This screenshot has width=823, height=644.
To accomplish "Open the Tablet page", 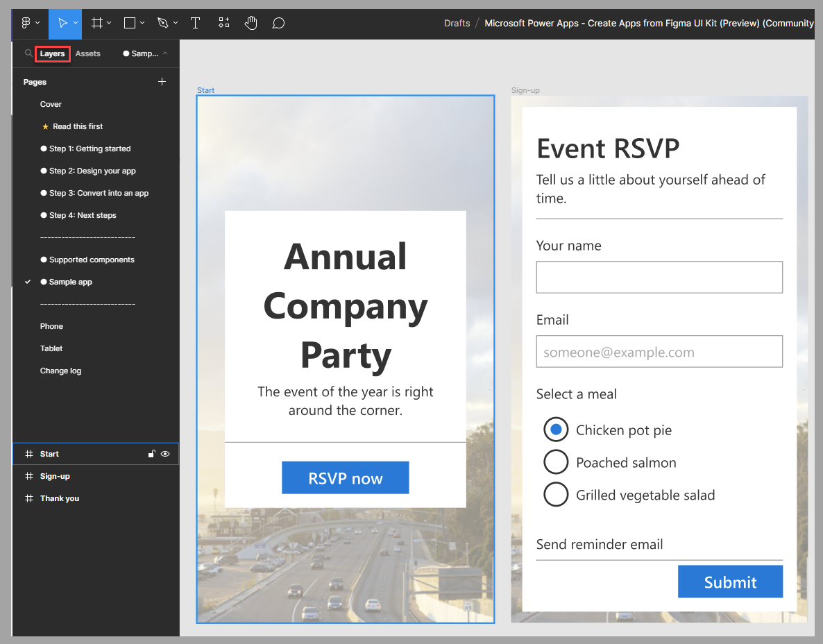I will tap(51, 348).
